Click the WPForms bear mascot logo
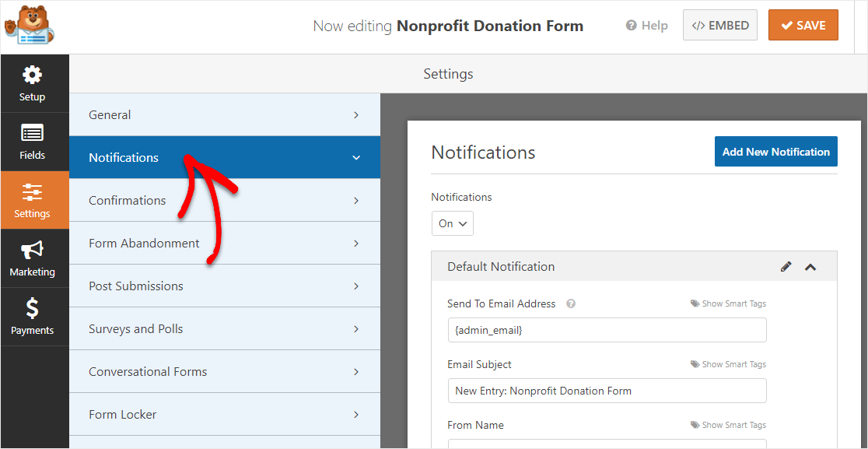 tap(28, 26)
